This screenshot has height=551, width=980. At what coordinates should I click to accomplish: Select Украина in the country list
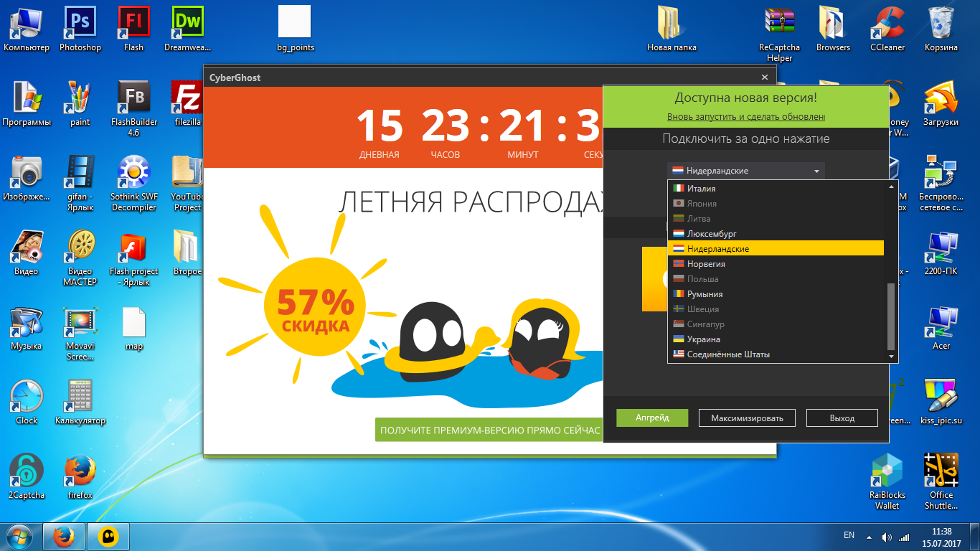pyautogui.click(x=776, y=339)
